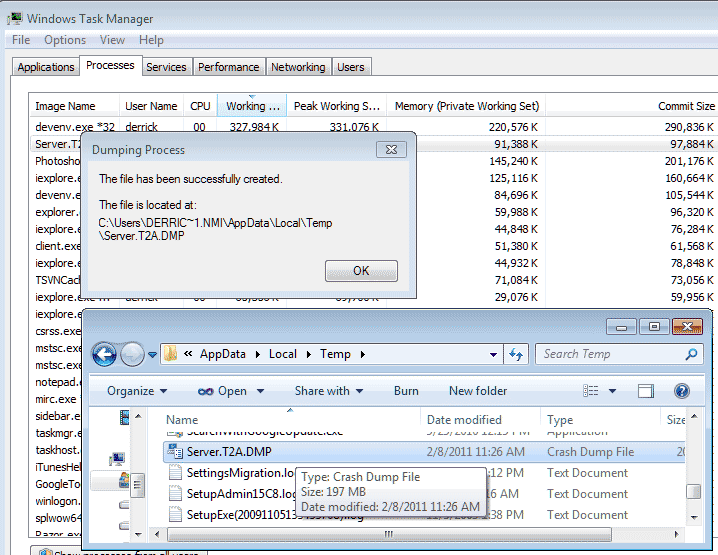Click the Change your view icon
The image size is (718, 555).
pyautogui.click(x=591, y=391)
